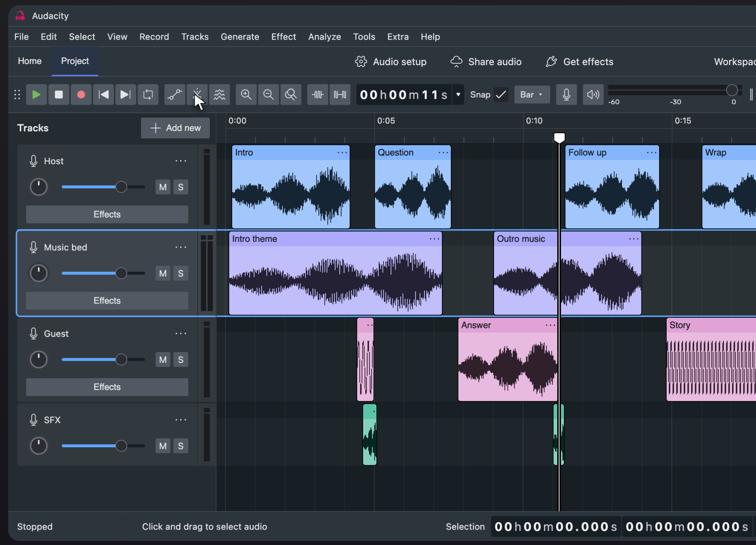Switch to the Project tab

pyautogui.click(x=75, y=61)
